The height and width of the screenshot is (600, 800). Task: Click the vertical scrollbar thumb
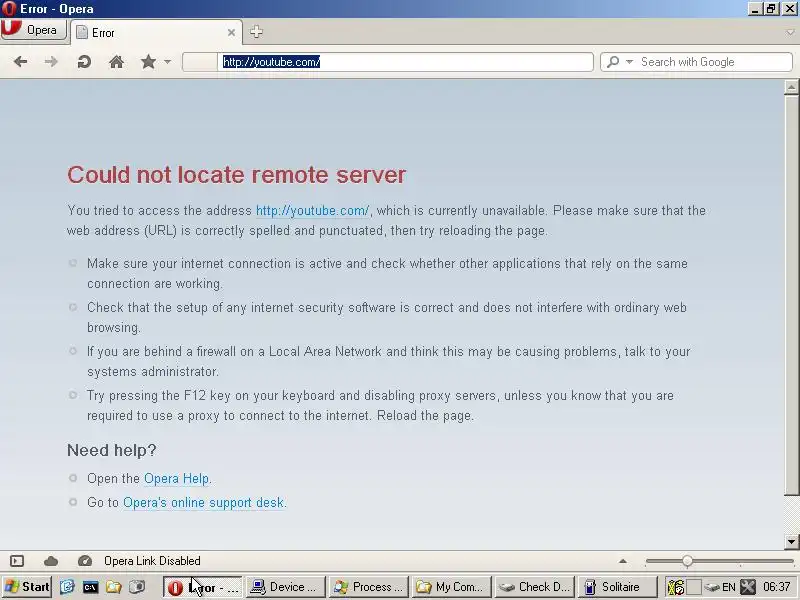[x=791, y=295]
